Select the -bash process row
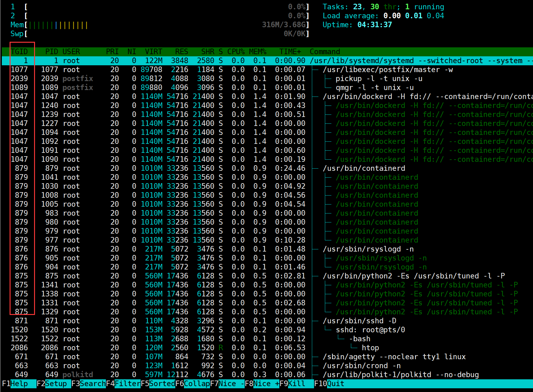 (267, 339)
